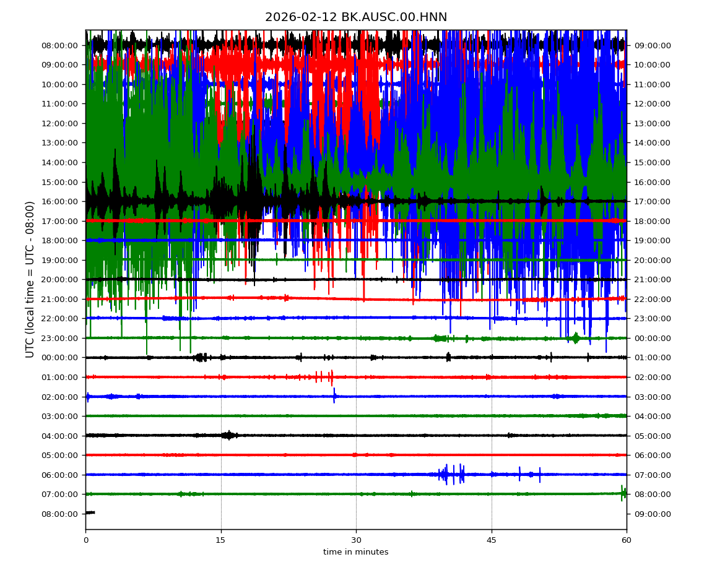Viewport: 712px width, 588px height.
Task: Click the 16:00:00 label on left UTC axis
Action: click(x=59, y=202)
